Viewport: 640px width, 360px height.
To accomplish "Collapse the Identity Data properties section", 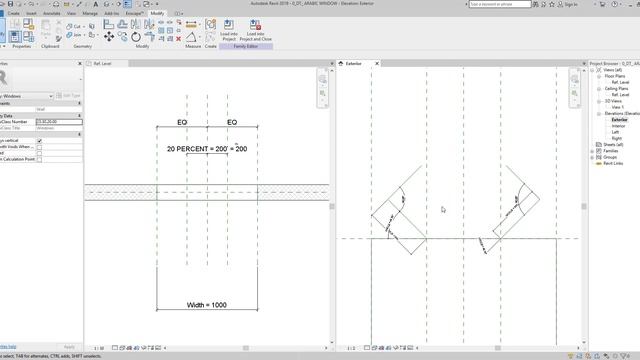I will 79,116.
